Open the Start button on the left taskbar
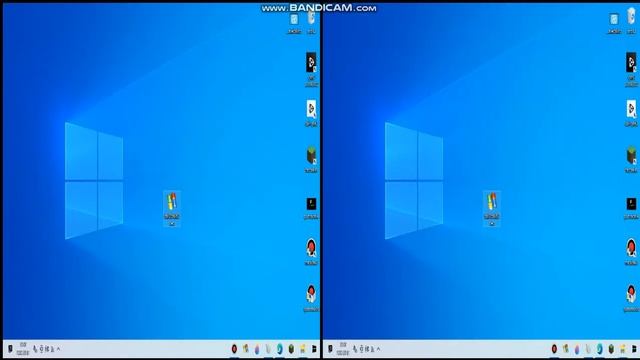 (x=314, y=349)
